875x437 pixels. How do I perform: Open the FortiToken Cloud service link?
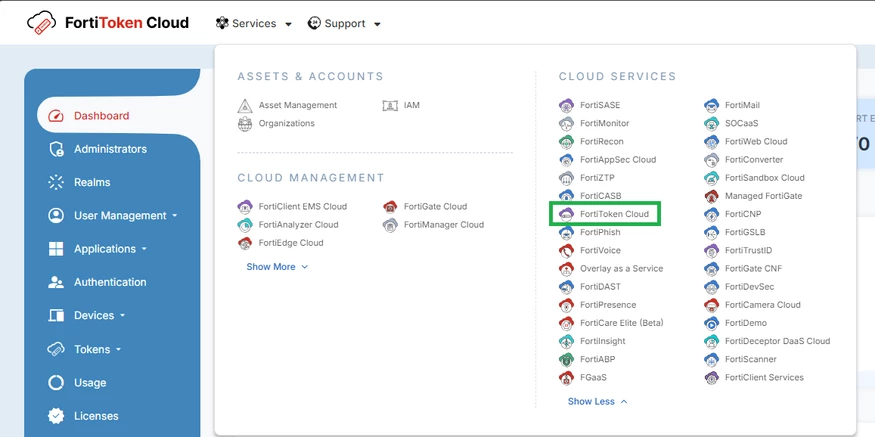pos(614,214)
